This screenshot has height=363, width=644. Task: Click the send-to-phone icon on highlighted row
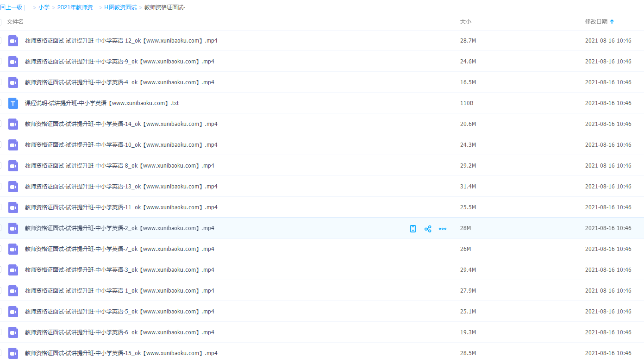coord(413,229)
